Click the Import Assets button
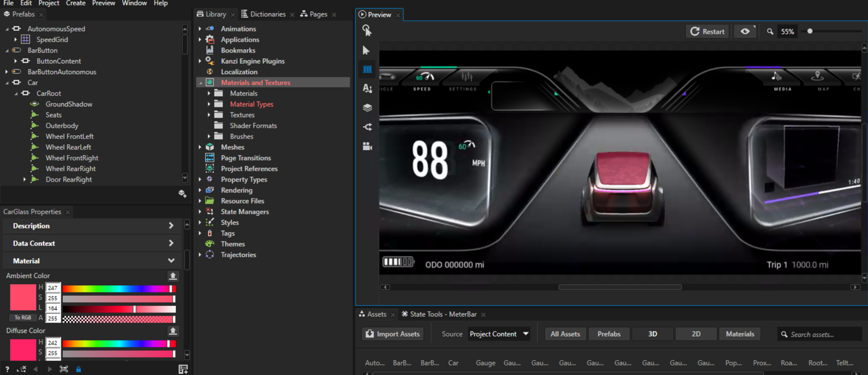 [393, 334]
